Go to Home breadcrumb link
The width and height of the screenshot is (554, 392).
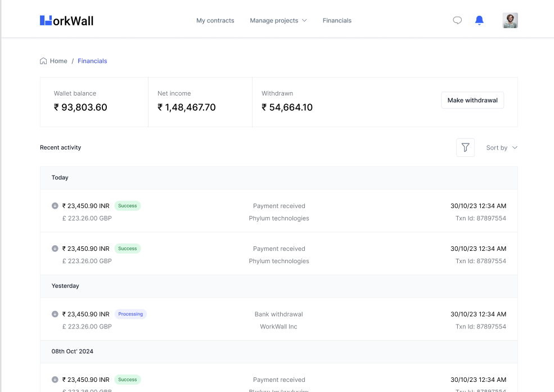tap(58, 61)
